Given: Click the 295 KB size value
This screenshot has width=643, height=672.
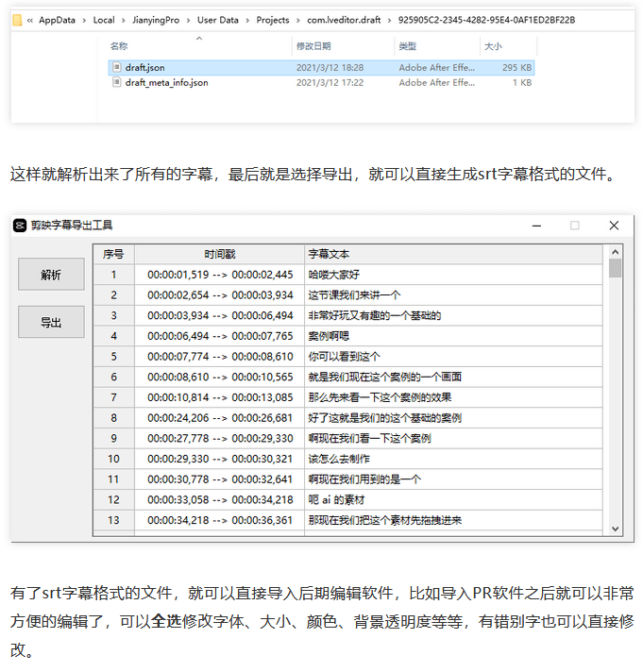Looking at the screenshot, I should tap(517, 68).
